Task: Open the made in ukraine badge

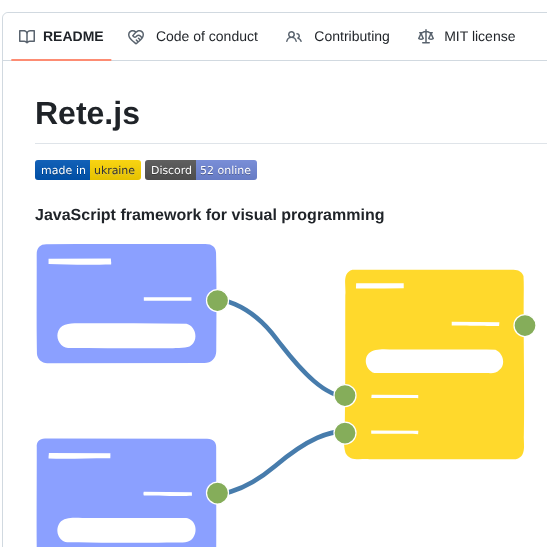Action: (88, 170)
